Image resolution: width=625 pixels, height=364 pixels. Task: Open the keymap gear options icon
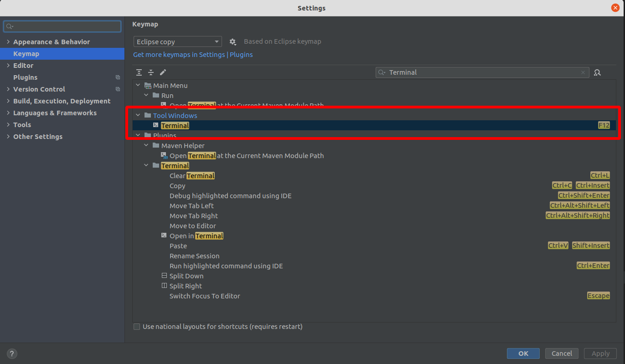coord(232,42)
